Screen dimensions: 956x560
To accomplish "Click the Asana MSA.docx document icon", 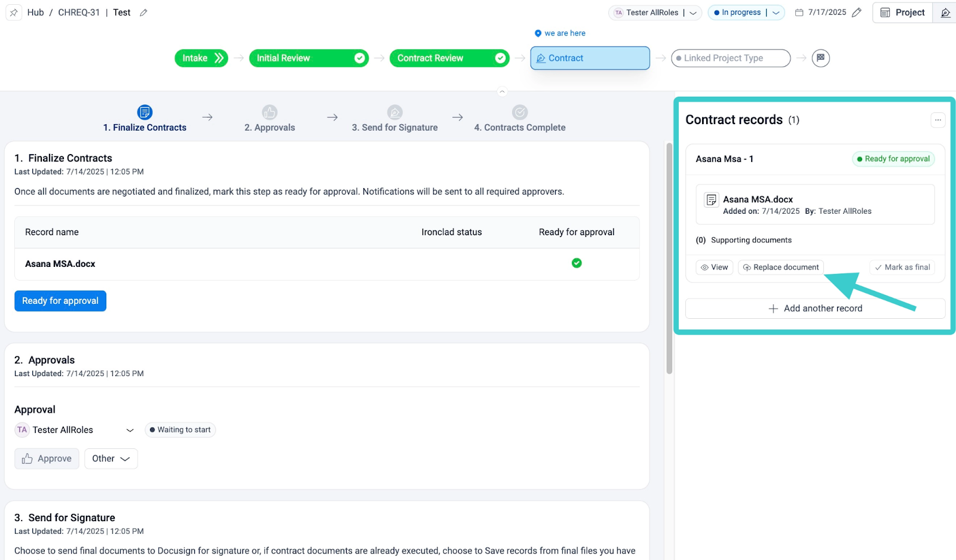I will pos(711,200).
